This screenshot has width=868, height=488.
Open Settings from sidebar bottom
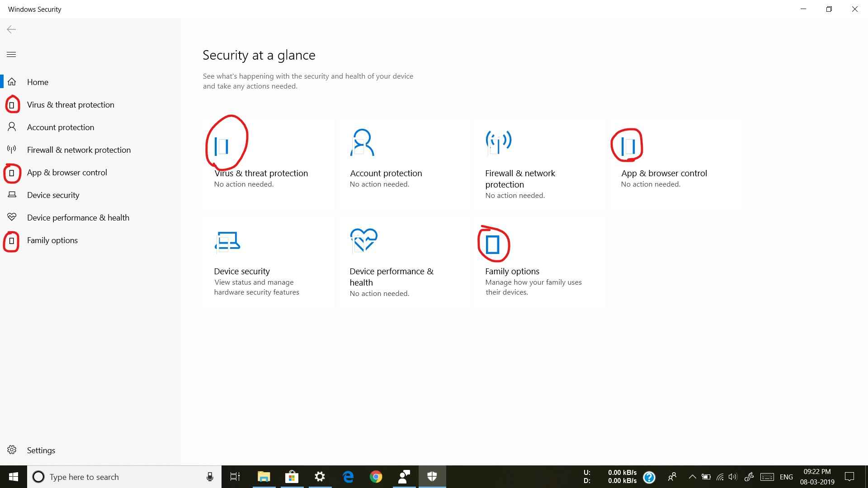coord(41,450)
